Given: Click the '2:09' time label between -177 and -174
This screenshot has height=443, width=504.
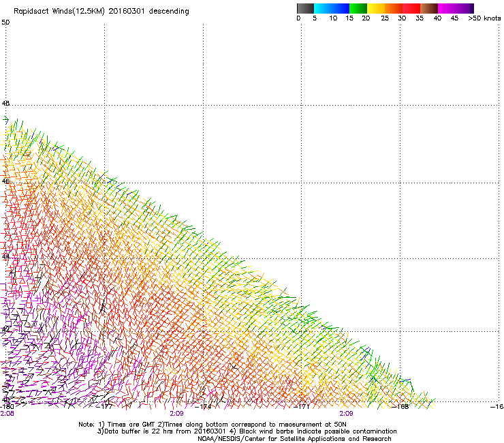Looking at the screenshot, I should pyautogui.click(x=177, y=414).
